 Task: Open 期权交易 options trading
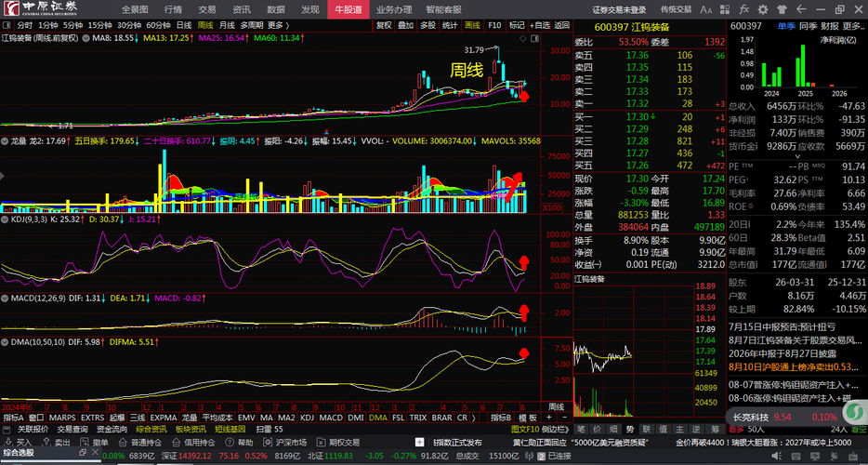pyautogui.click(x=339, y=443)
